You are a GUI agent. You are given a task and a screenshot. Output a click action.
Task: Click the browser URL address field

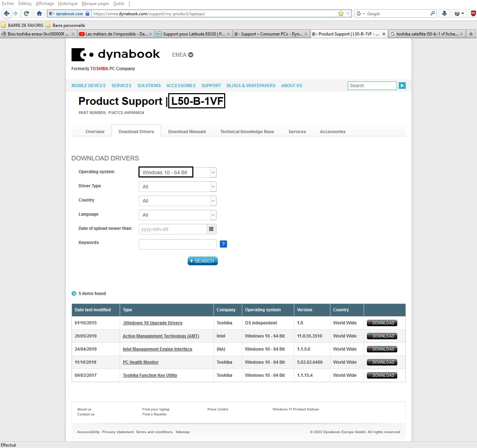[214, 14]
